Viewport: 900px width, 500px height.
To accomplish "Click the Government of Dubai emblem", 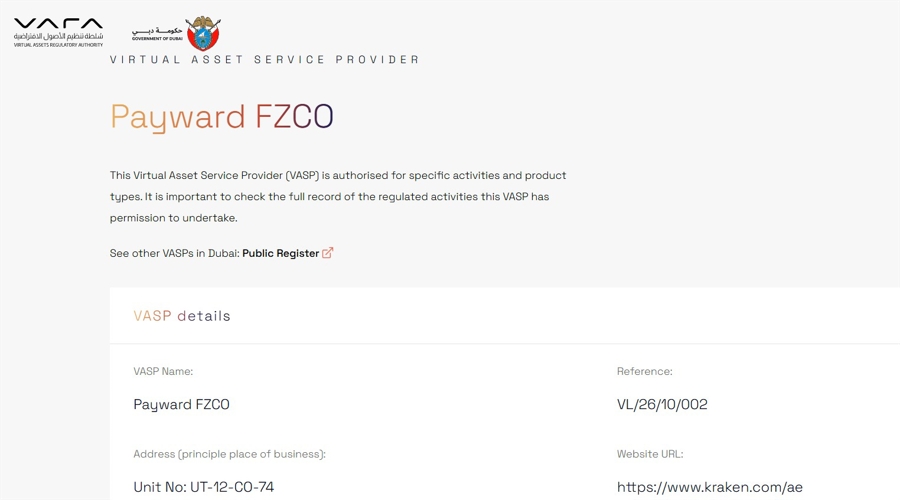I will click(203, 33).
